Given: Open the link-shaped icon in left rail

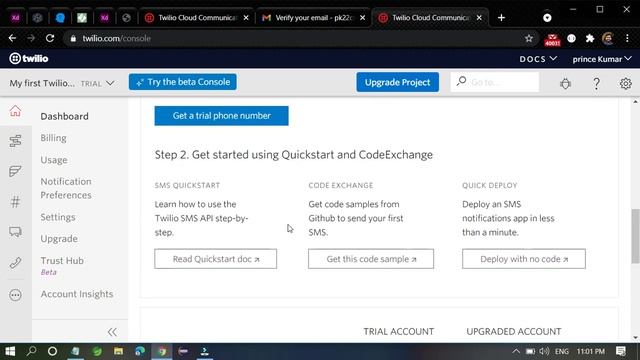Looking at the screenshot, I should point(16,262).
